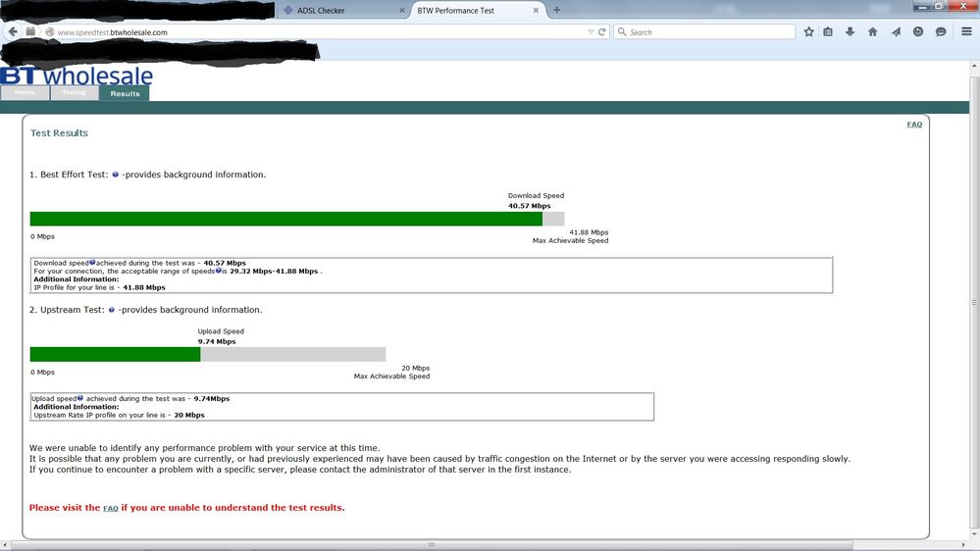Open a new browser tab with plus
The image size is (980, 551).
(556, 10)
